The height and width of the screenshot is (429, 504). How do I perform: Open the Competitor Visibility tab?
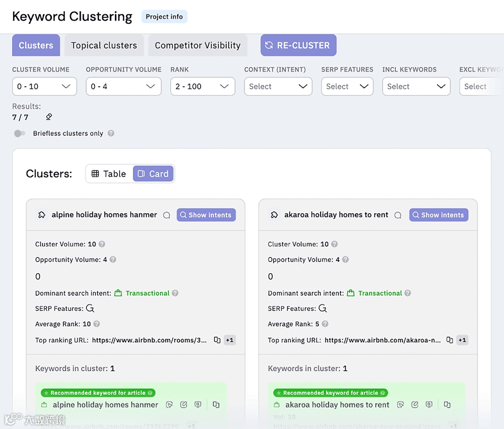point(198,45)
